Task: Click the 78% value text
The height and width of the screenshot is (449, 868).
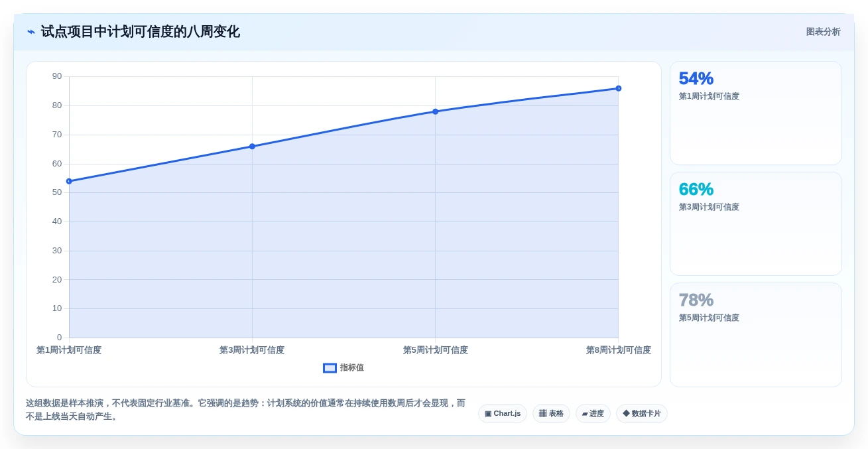Action: (x=696, y=300)
